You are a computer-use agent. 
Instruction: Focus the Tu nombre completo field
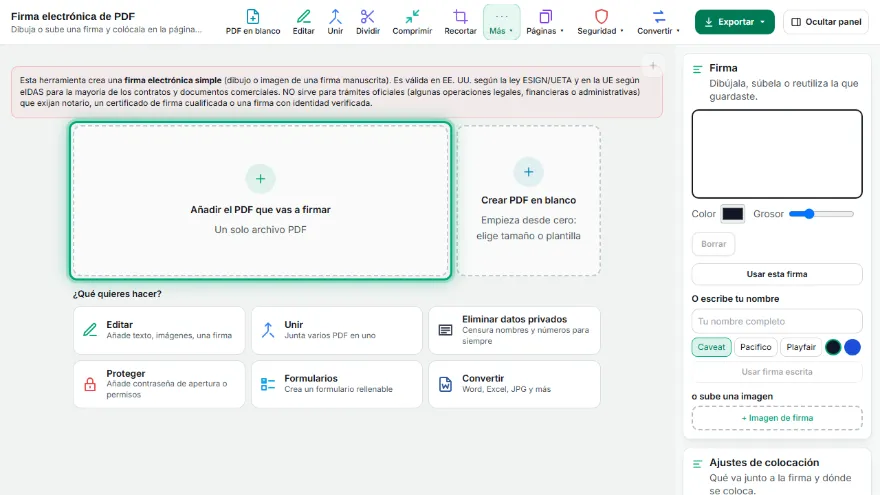[x=777, y=322]
